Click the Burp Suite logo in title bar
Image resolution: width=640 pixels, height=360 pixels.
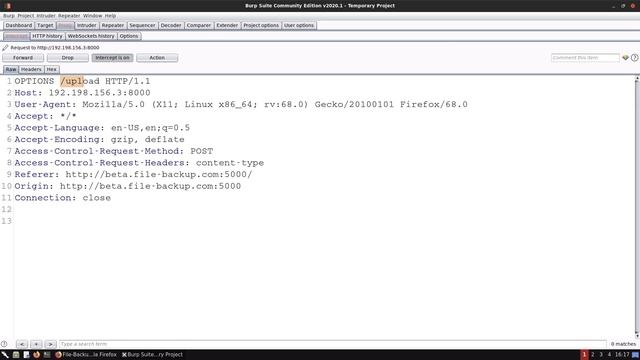[7, 6]
